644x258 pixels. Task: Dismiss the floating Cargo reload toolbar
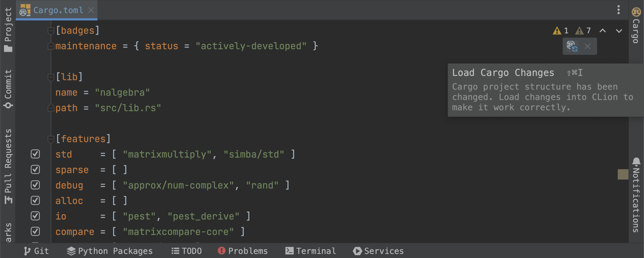click(587, 46)
